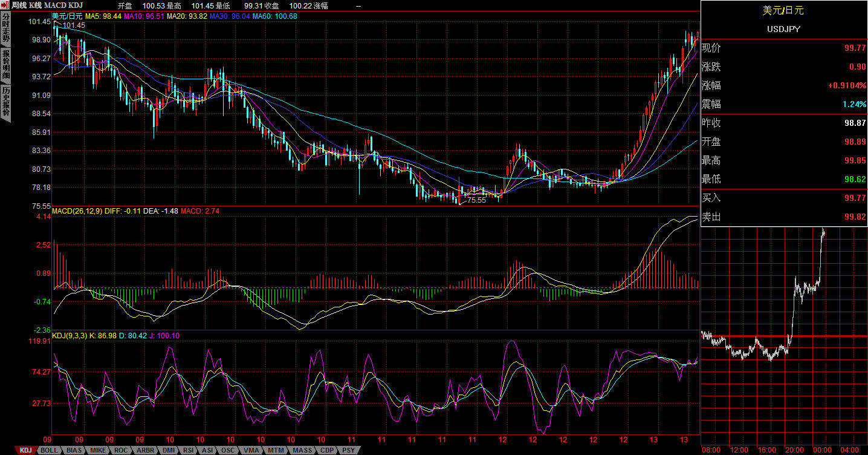This screenshot has height=455, width=868.
Task: Click the 涨跌 value 0.90
Action: 858,67
